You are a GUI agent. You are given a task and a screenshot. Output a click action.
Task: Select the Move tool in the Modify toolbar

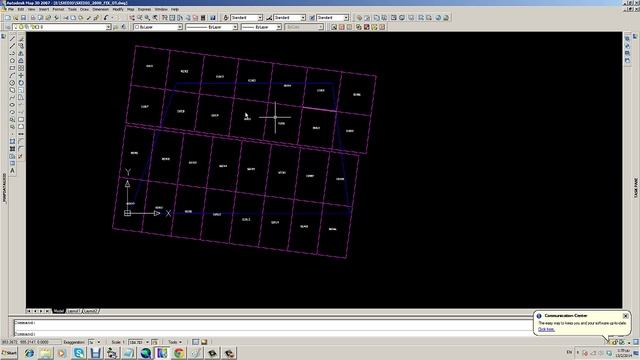[x=21, y=76]
